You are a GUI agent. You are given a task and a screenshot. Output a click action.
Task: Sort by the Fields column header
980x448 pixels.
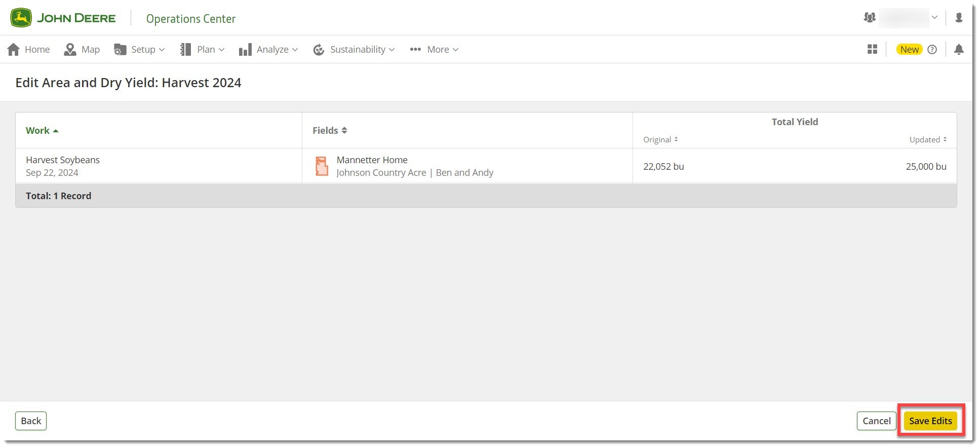[x=330, y=130]
